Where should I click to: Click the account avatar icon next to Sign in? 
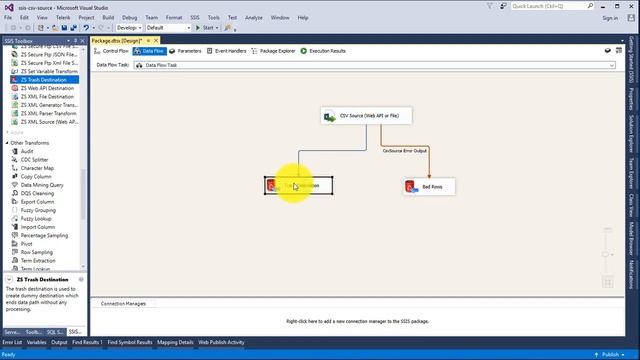tap(631, 18)
